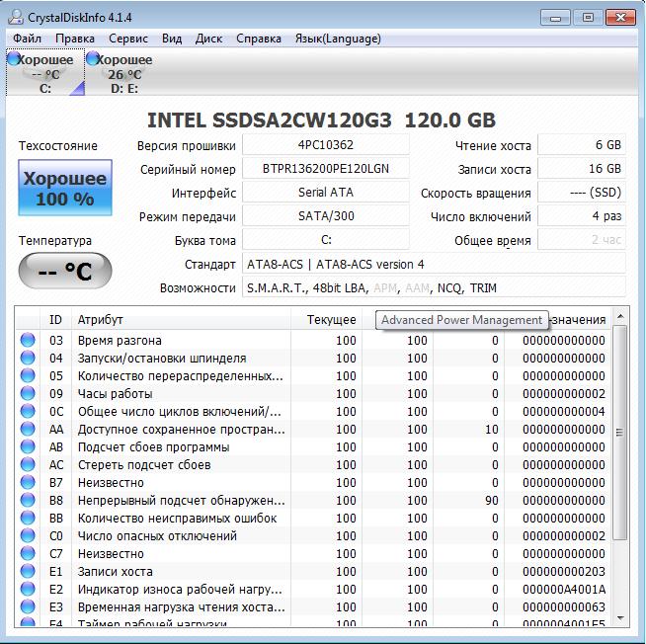646x644 pixels.
Task: Click TRIM text in Возможности
Action: pos(483,288)
